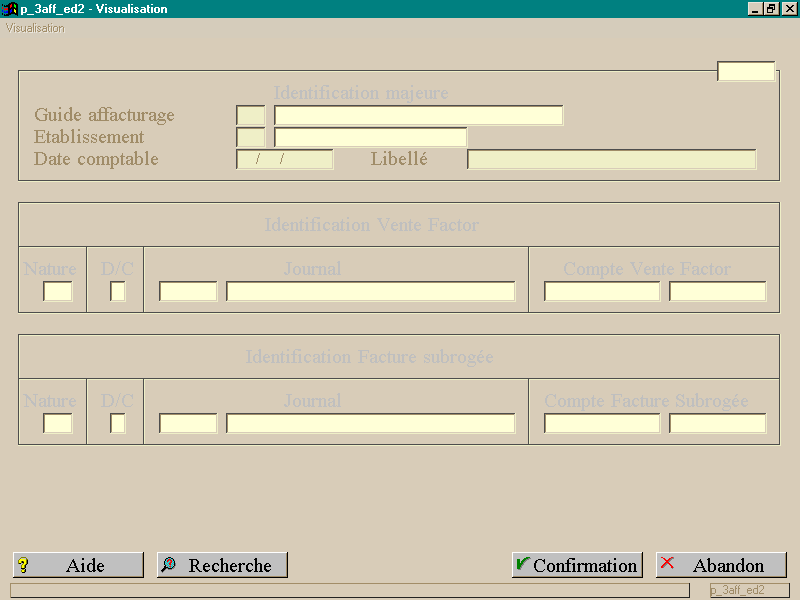Viewport: 800px width, 600px height.
Task: Focus the Guide affacturage description field
Action: pyautogui.click(x=418, y=115)
